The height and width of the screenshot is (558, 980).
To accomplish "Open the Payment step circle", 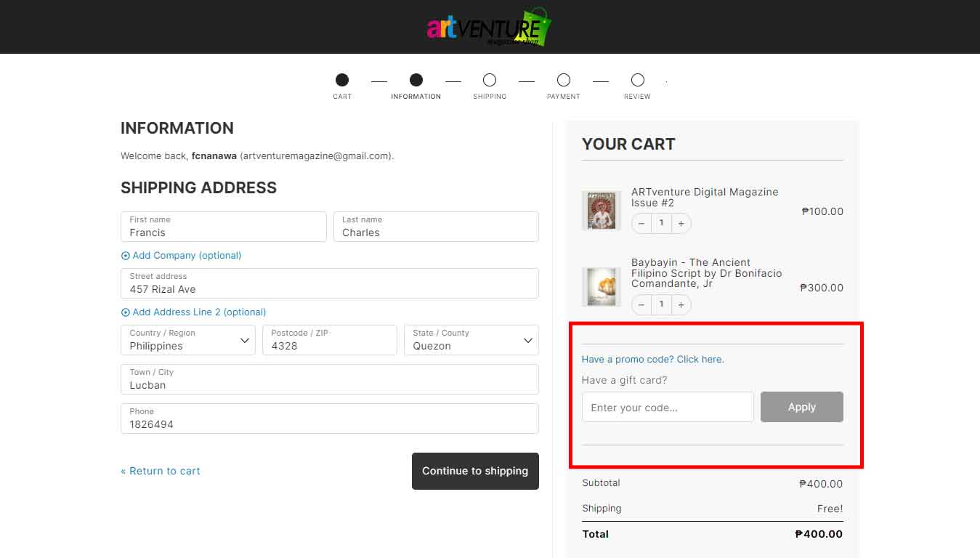I will [x=564, y=80].
